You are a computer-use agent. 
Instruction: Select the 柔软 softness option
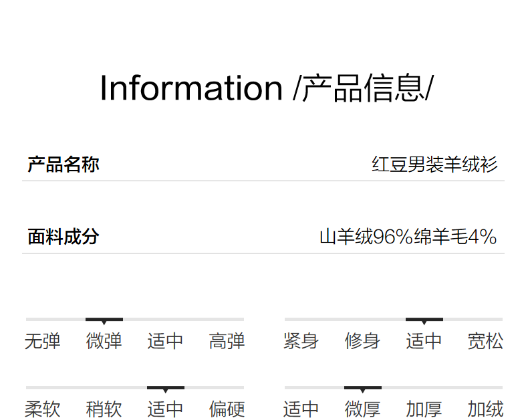43,409
